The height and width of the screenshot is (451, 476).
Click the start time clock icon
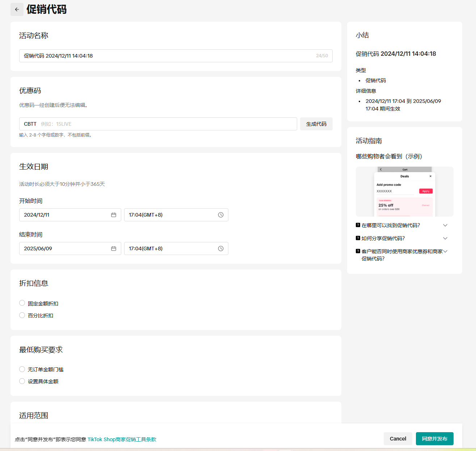coord(221,215)
